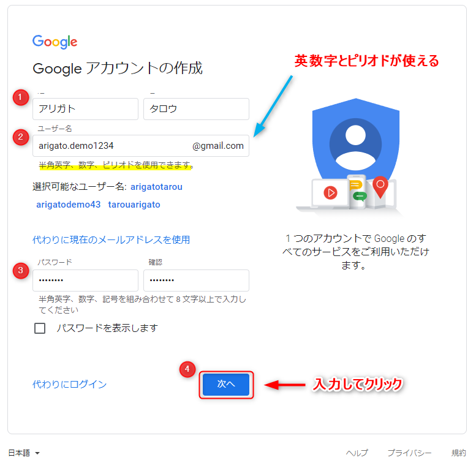This screenshot has width=476, height=471.
Task: Open the ヘルプ footer link
Action: tap(357, 453)
